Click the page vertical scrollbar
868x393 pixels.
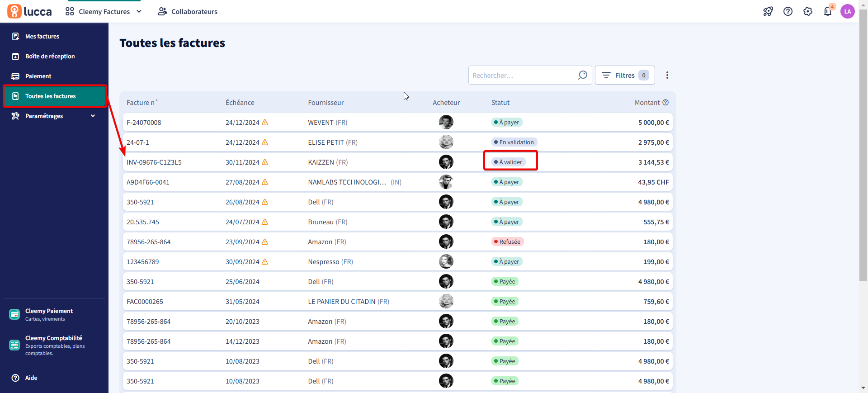[863, 145]
